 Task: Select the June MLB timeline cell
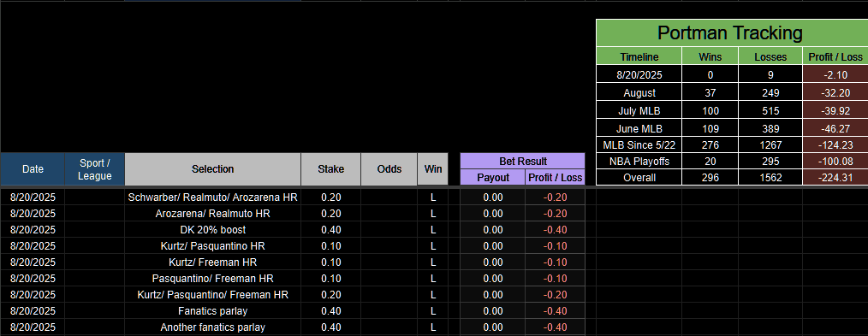639,129
